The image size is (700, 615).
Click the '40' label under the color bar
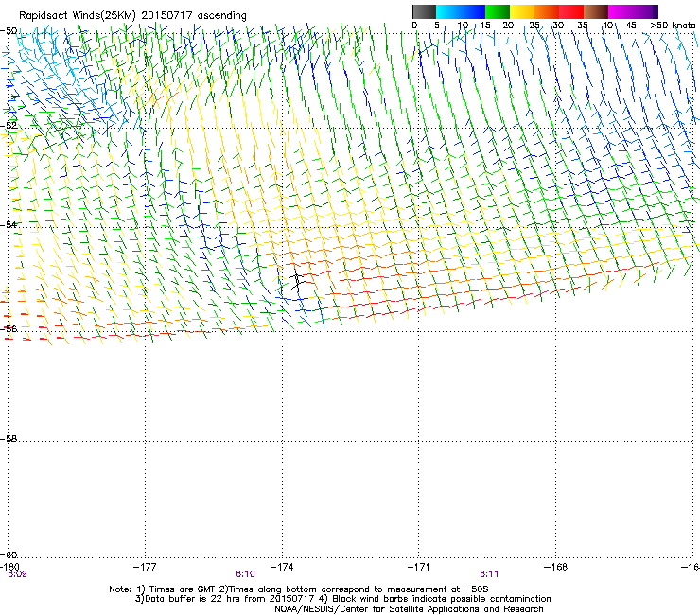pos(607,25)
